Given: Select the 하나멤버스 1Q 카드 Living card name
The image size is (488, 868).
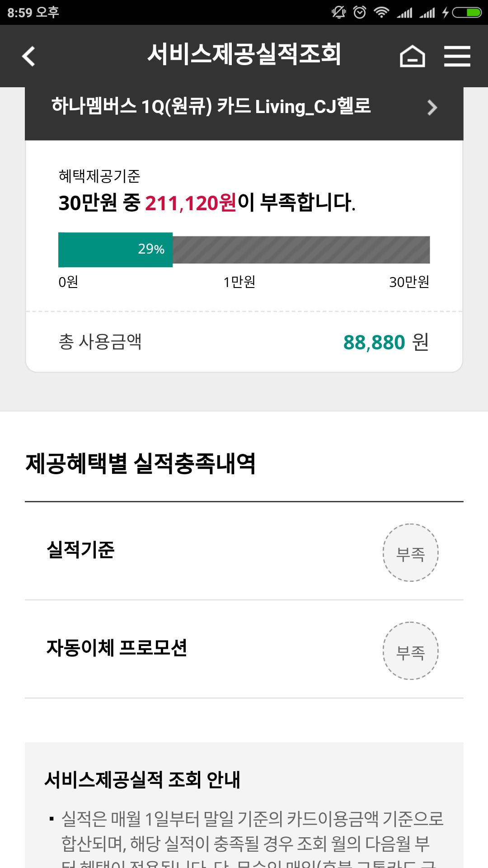Looking at the screenshot, I should click(211, 107).
